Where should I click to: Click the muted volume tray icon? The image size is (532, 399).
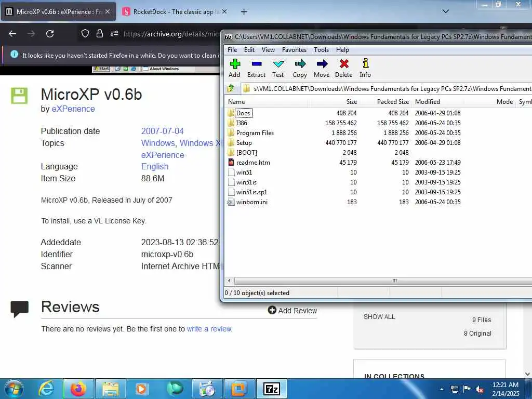480,390
